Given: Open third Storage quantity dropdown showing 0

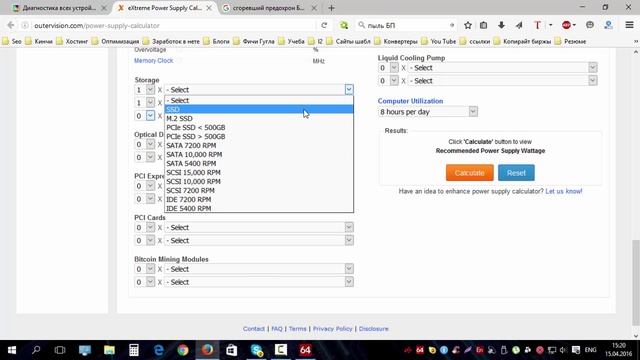Looking at the screenshot, I should coord(144,116).
